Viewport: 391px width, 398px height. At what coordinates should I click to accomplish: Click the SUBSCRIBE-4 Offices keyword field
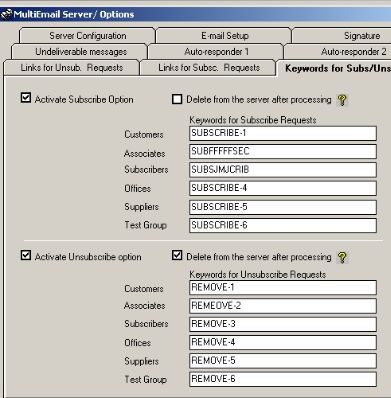(283, 188)
